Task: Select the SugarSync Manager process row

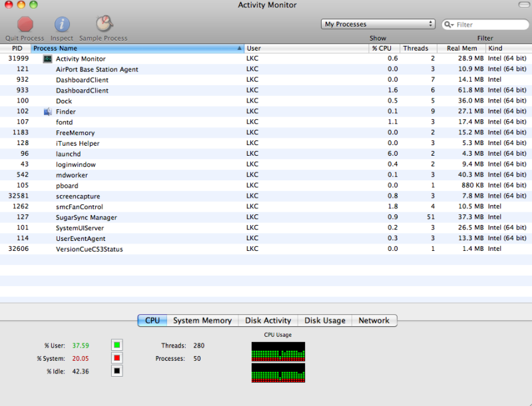Action: point(266,217)
